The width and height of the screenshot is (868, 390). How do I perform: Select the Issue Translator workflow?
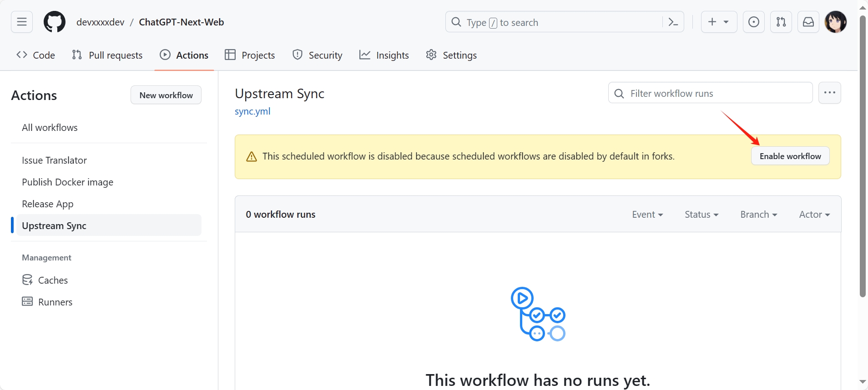tap(109, 160)
